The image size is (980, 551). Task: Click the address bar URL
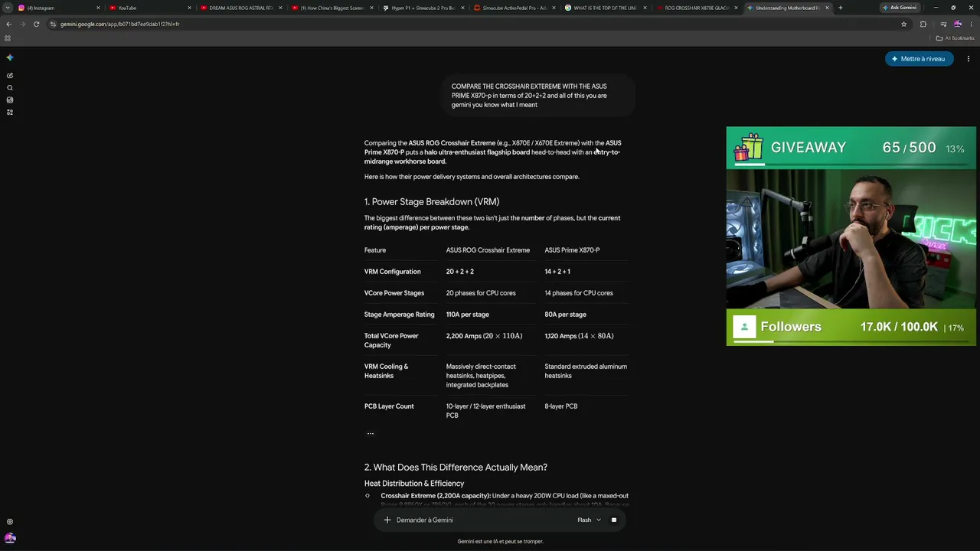(120, 24)
